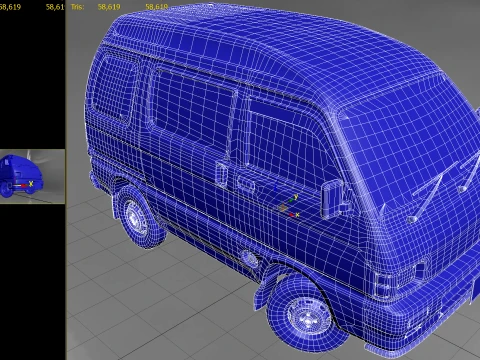Click the orange gizmo center plane handle

click(283, 207)
